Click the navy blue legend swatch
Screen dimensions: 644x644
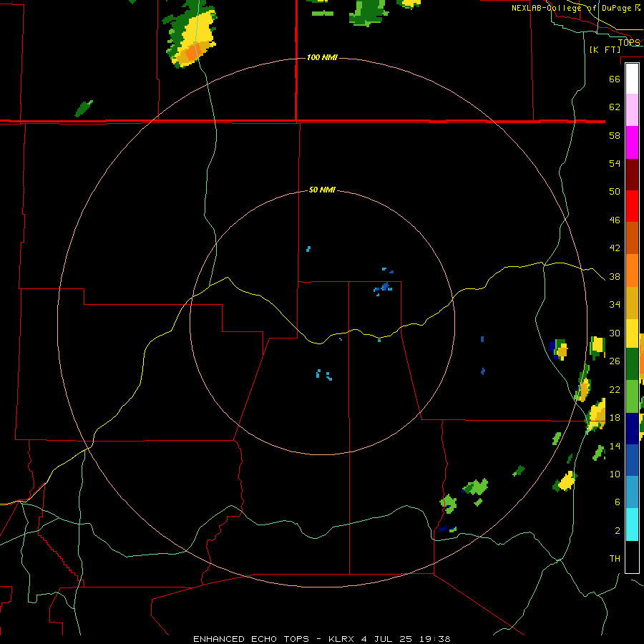(x=632, y=429)
